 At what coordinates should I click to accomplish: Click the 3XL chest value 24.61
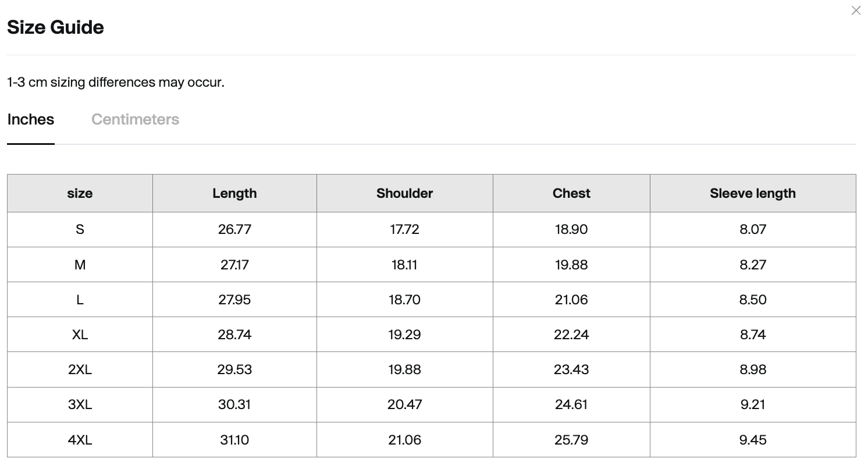pyautogui.click(x=571, y=404)
